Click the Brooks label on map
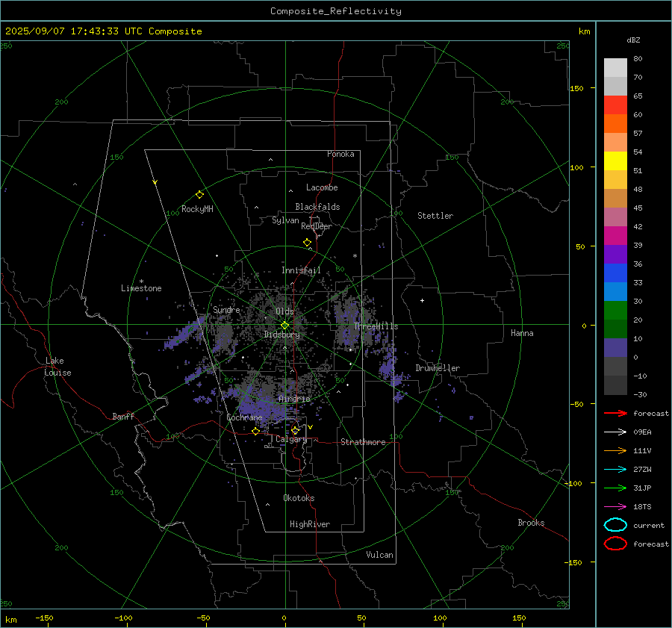 [x=531, y=523]
